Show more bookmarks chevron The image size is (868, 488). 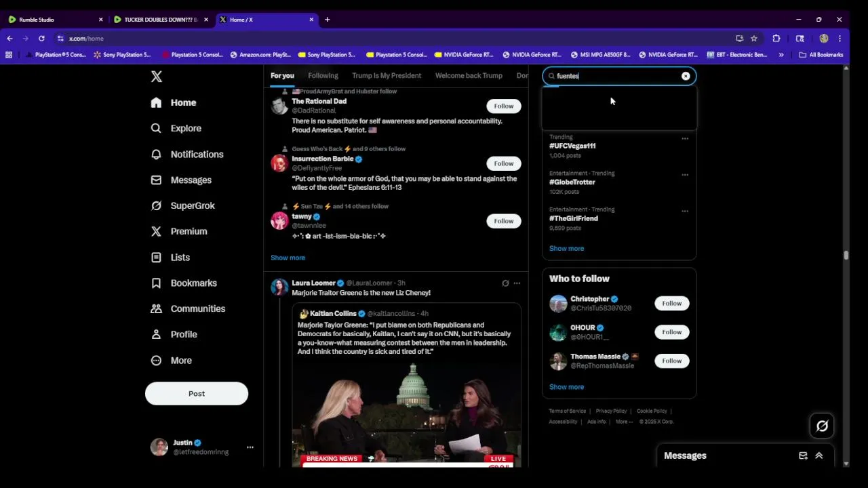781,55
